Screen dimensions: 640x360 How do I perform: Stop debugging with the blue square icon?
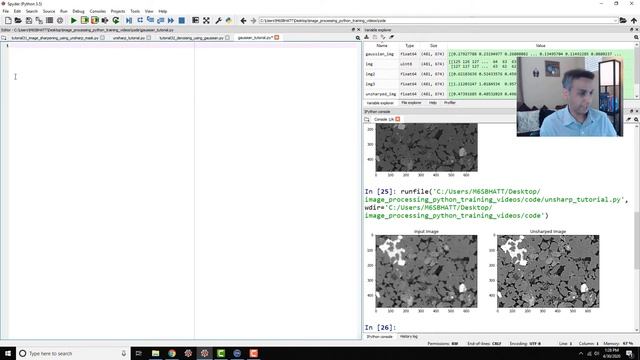coord(182,20)
